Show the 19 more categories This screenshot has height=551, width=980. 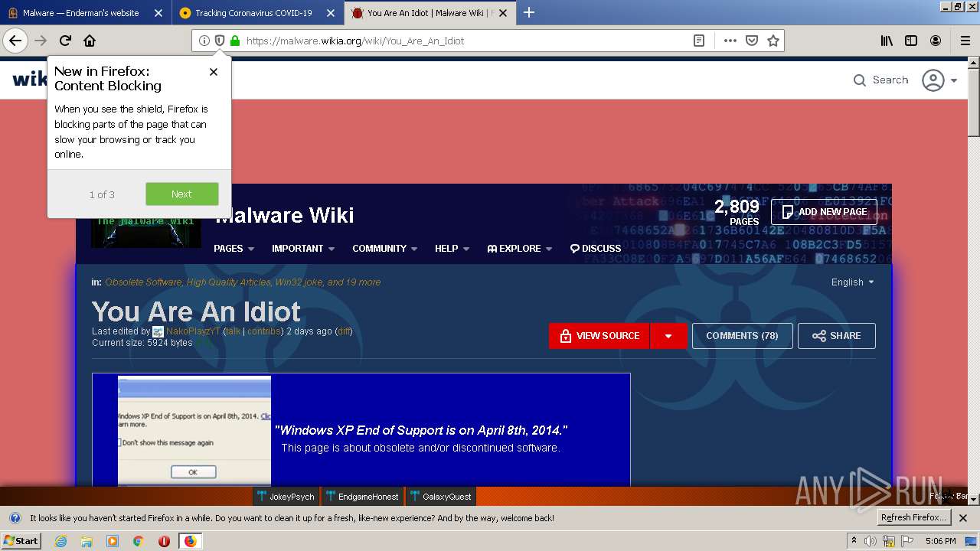[x=363, y=282]
